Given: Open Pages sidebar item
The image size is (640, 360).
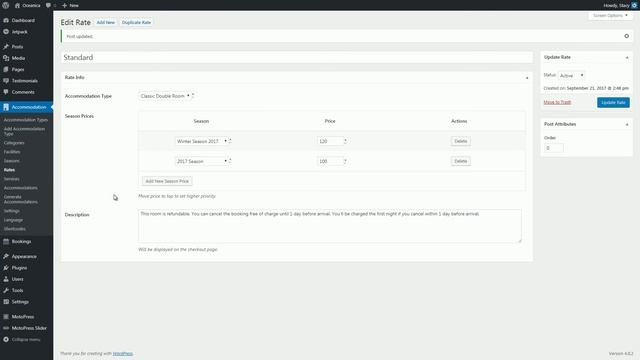Looking at the screenshot, I should coord(18,70).
